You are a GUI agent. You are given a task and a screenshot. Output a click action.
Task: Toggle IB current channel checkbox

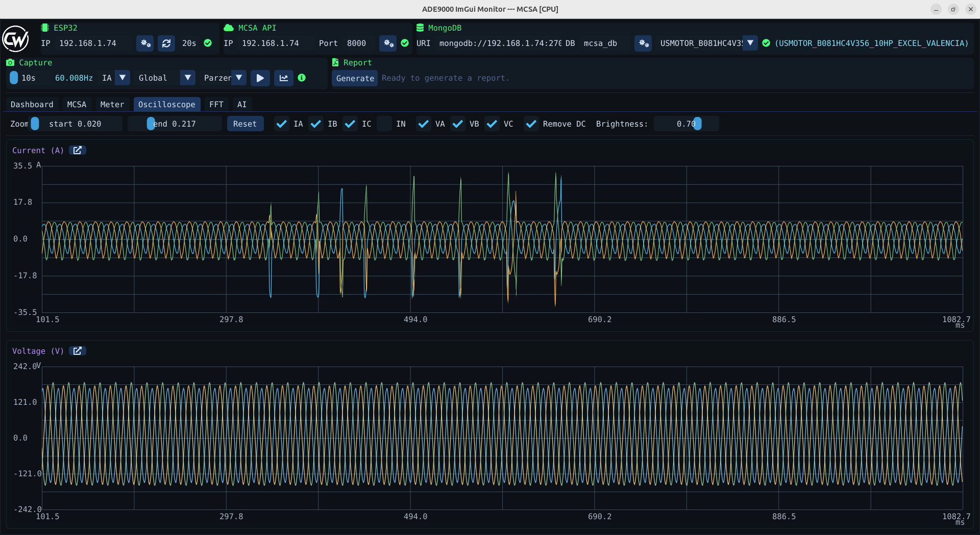click(x=316, y=124)
